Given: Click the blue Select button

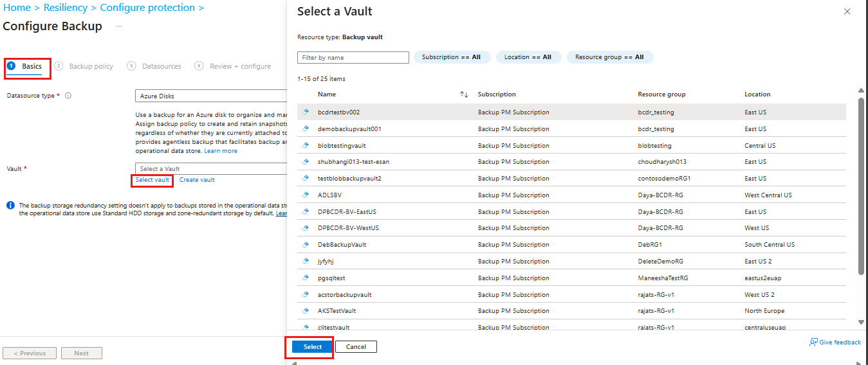Looking at the screenshot, I should tap(313, 347).
